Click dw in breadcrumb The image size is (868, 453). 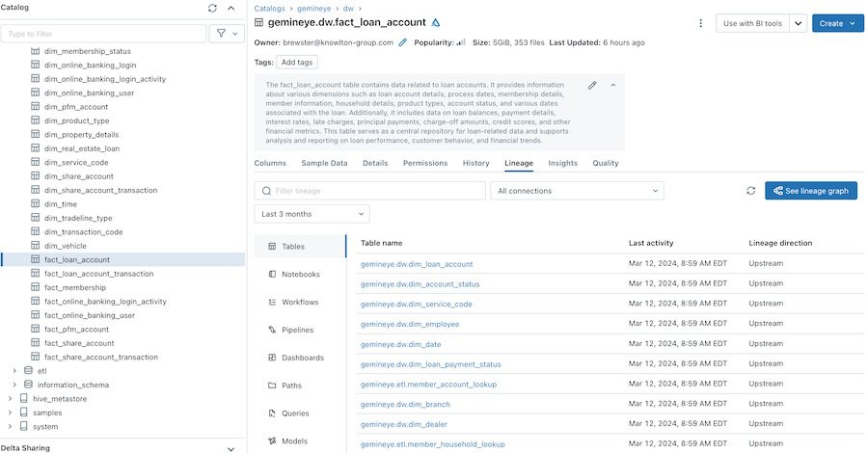[x=348, y=9]
